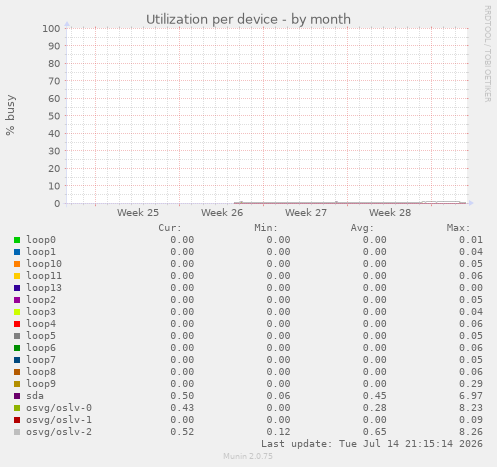497x467 pixels.
Task: Click the Week 28 axis label
Action: [x=390, y=213]
